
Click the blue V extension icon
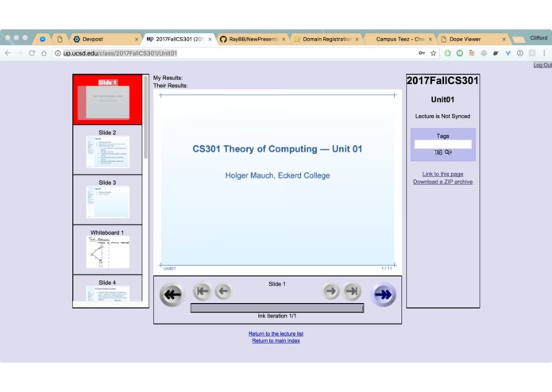click(508, 53)
